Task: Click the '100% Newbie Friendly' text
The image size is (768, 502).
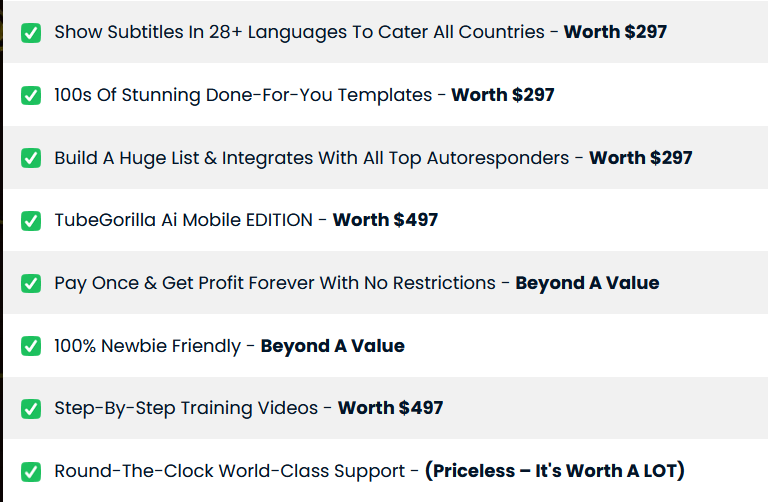Action: tap(147, 346)
